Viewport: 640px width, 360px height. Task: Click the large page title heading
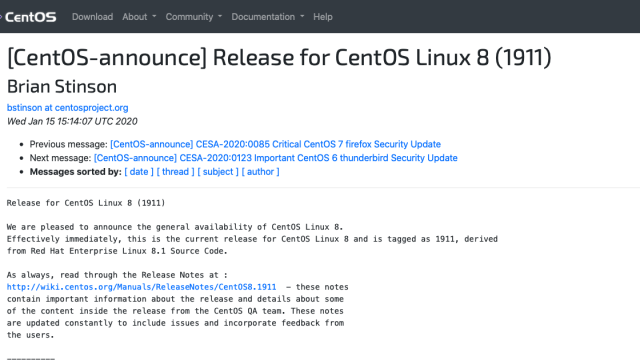click(x=279, y=57)
